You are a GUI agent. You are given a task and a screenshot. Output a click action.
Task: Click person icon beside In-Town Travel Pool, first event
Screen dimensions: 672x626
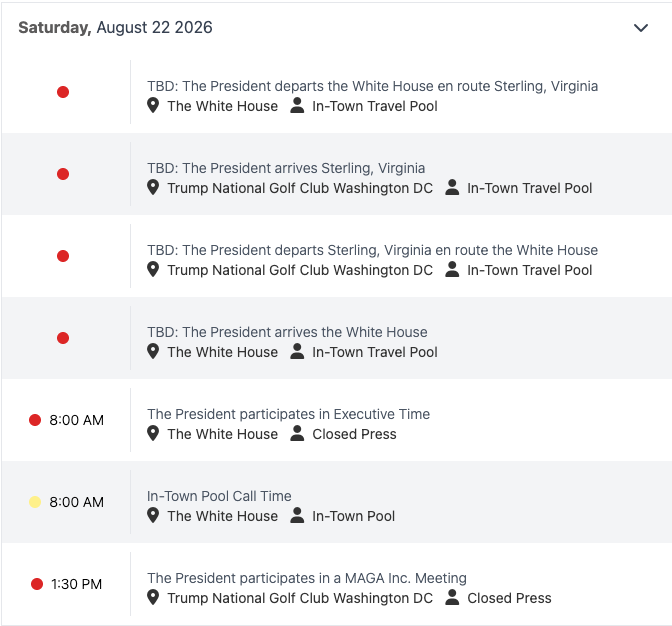[x=297, y=105]
